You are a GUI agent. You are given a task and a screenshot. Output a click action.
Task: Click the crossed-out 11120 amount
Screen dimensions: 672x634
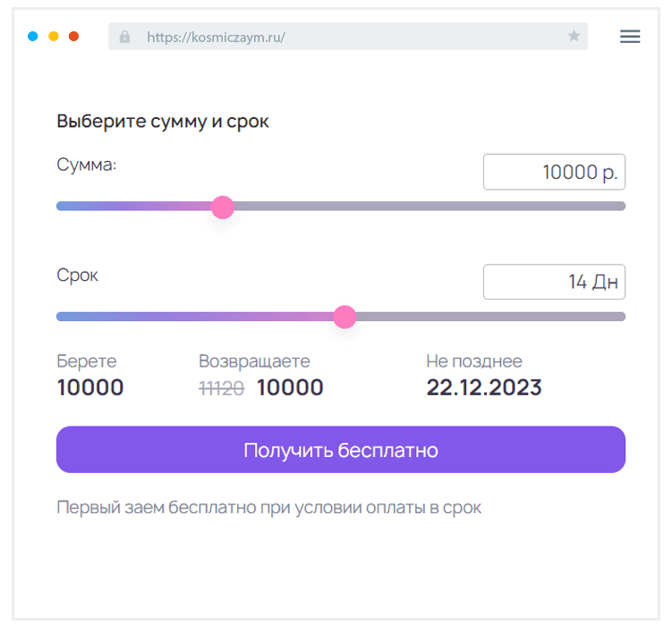[221, 388]
